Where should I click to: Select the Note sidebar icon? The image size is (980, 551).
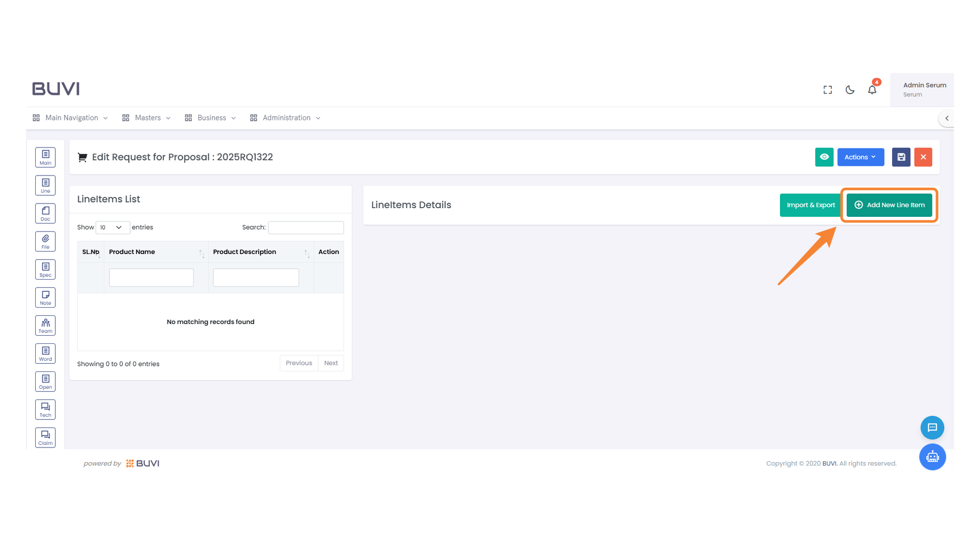[x=45, y=297]
